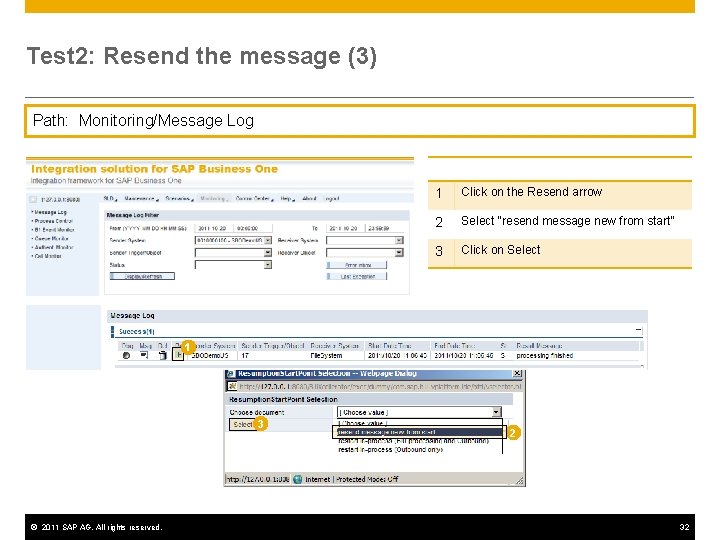Click the Internet globe icon in dialog status bar
The width and height of the screenshot is (720, 540).
pyautogui.click(x=298, y=479)
